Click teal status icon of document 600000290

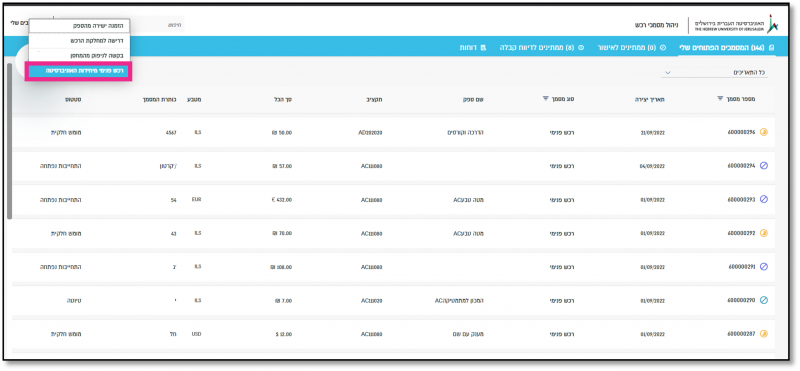(x=764, y=301)
